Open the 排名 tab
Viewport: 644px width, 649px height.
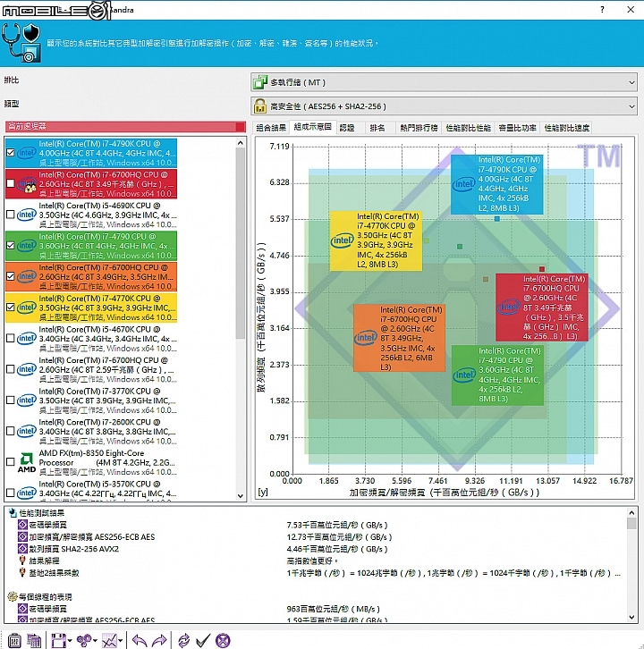[x=377, y=128]
